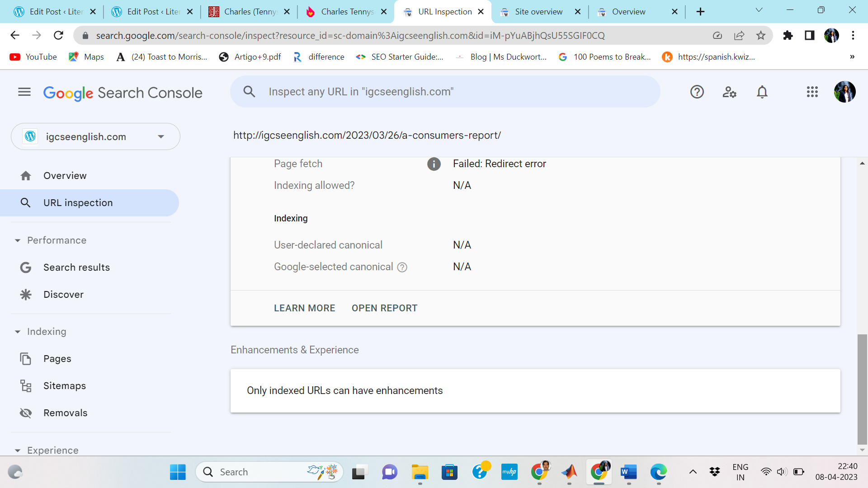Open the igcseenglish.com property dropdown
This screenshot has height=488, width=868.
(95, 137)
